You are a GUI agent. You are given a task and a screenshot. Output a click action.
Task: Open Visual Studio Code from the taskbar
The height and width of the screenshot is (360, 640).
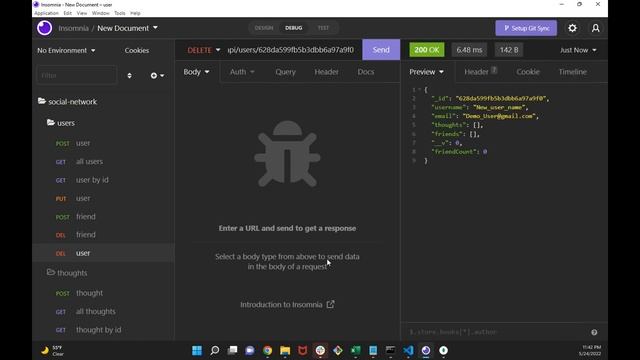click(408, 350)
